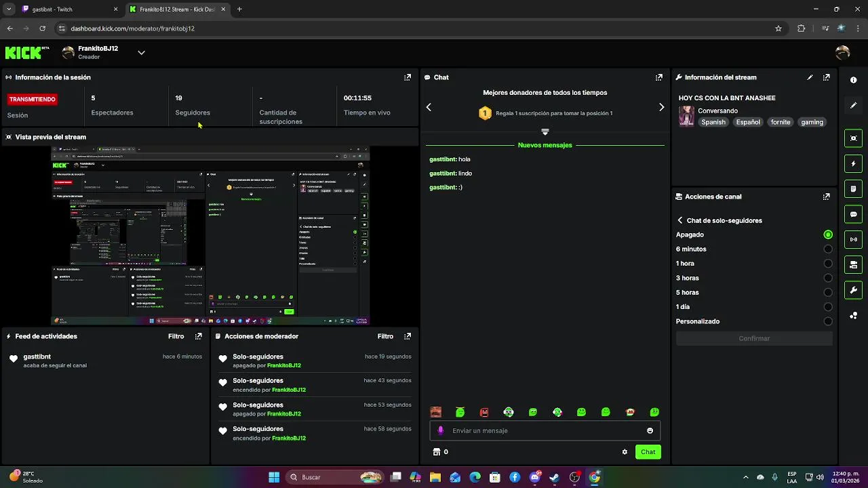The image size is (868, 488).
Task: Click the three-dots cluster icon at sidebar bottom
Action: 853,316
